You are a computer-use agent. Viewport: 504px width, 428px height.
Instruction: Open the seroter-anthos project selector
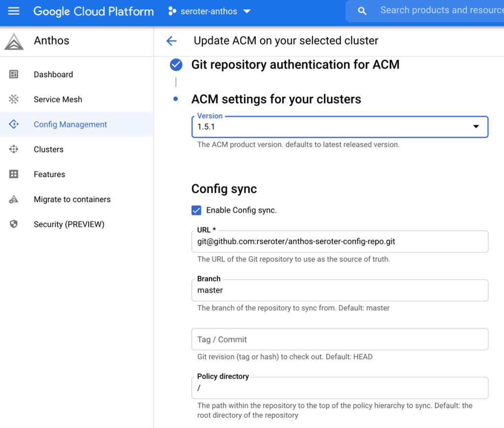[210, 11]
